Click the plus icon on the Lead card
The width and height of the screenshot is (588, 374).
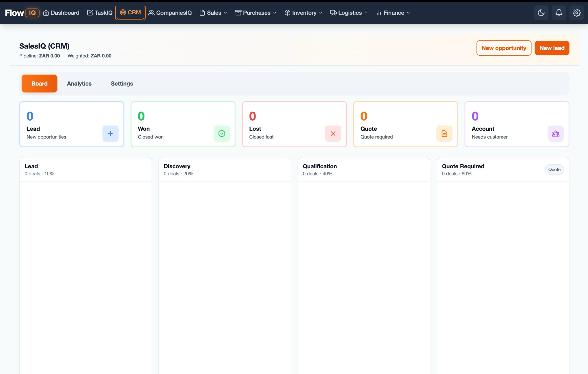tap(110, 133)
